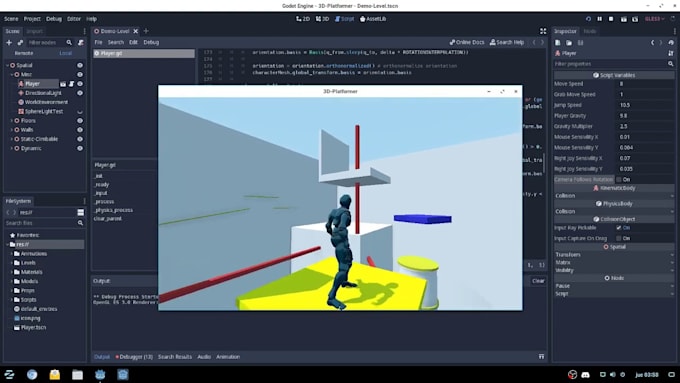Click the play scene button

point(624,19)
